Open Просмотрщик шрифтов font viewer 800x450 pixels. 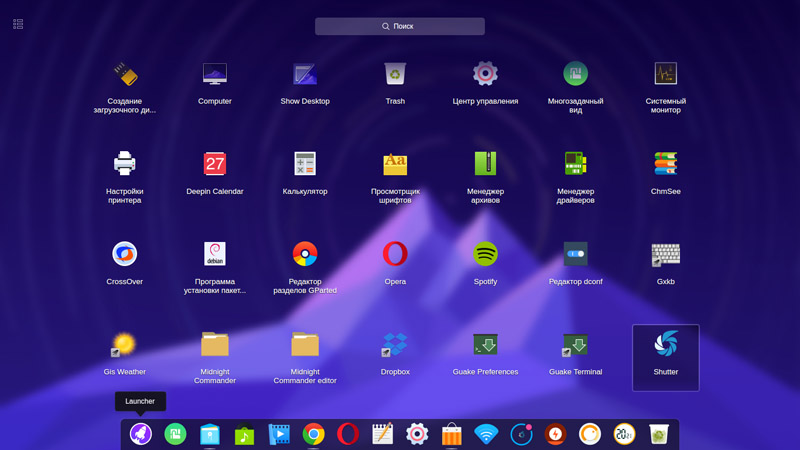pyautogui.click(x=395, y=164)
